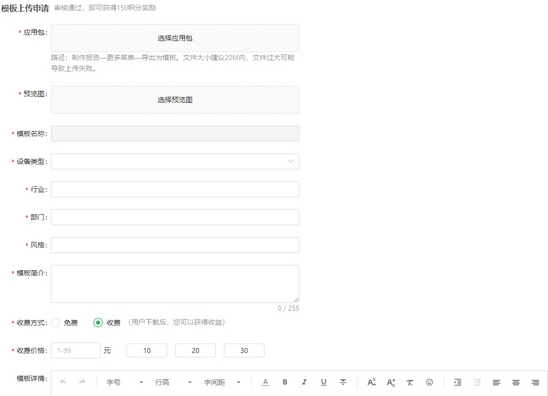
Task: Apply superscript formatting
Action: point(372,382)
